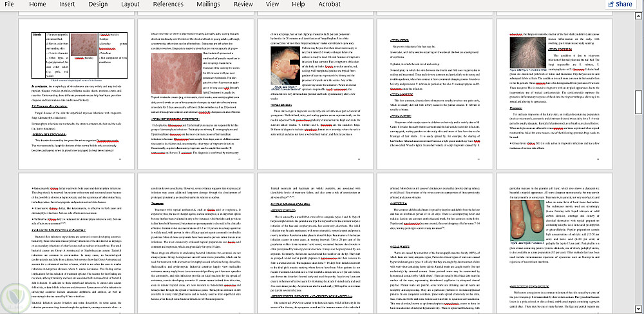Click the scroll down arrow of the vertical scrollbar

[638, 308]
